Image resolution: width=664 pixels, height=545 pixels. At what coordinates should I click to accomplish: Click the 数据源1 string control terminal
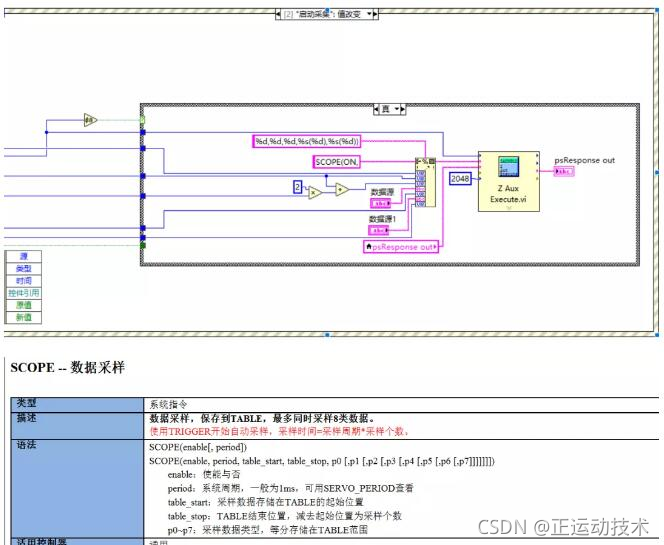[379, 230]
